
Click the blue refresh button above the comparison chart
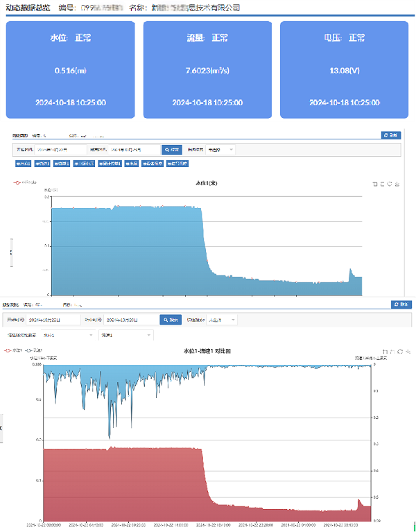(x=401, y=304)
